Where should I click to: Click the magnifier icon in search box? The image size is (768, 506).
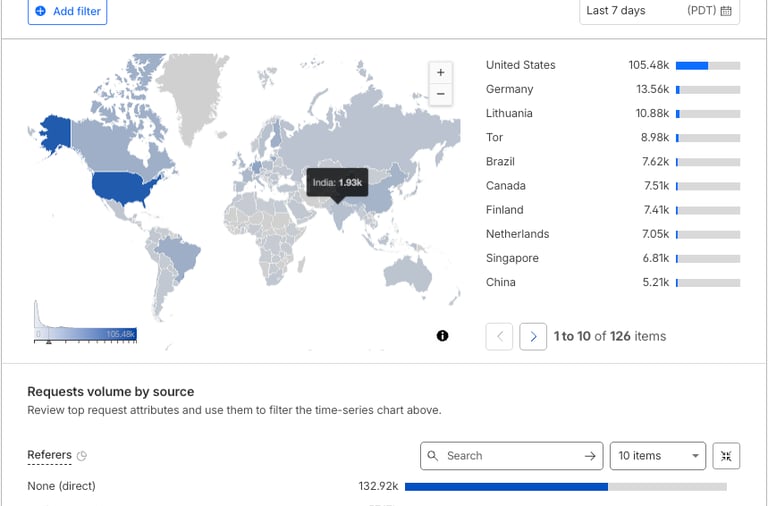pos(432,456)
